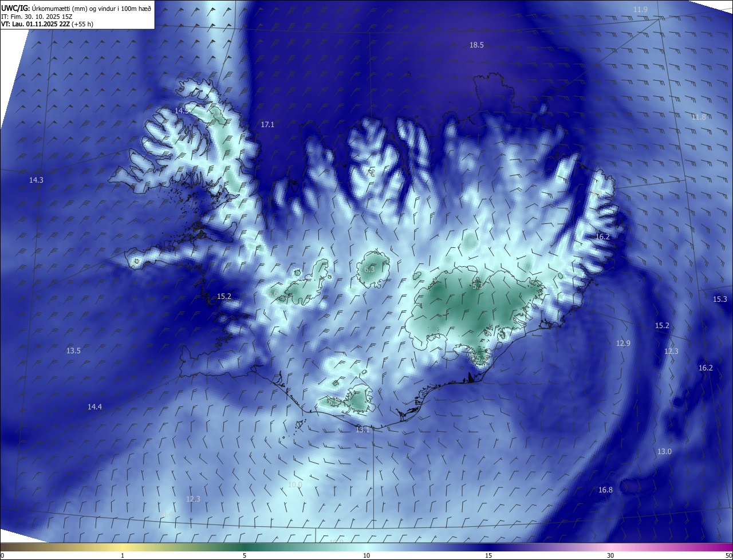The image size is (733, 560).
Task: Click the 11.8 value on the map
Action: [699, 117]
